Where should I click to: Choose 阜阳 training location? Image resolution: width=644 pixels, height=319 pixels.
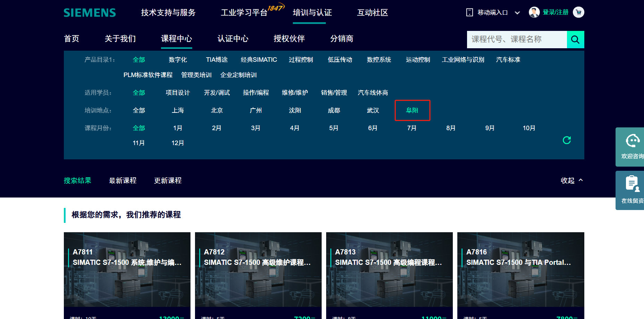pos(412,110)
